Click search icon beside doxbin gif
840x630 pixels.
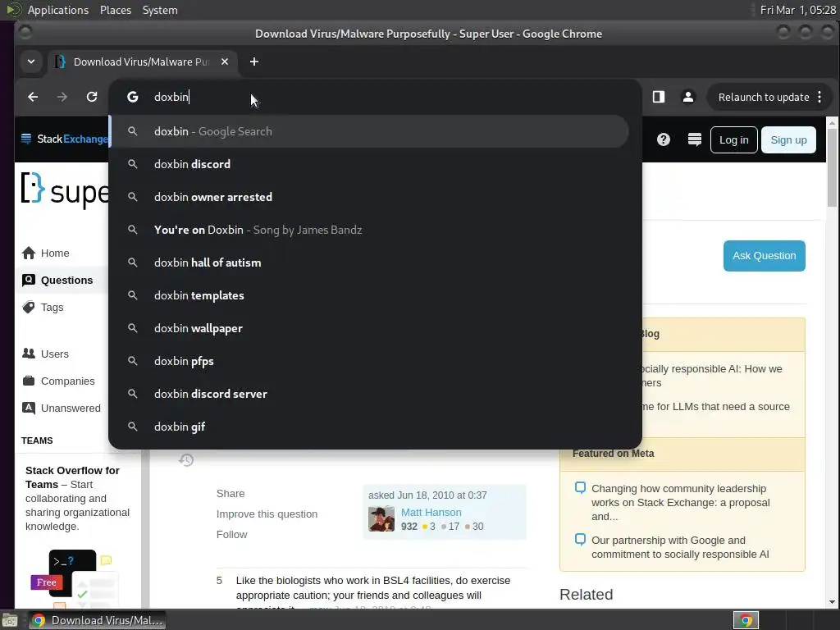pos(132,427)
